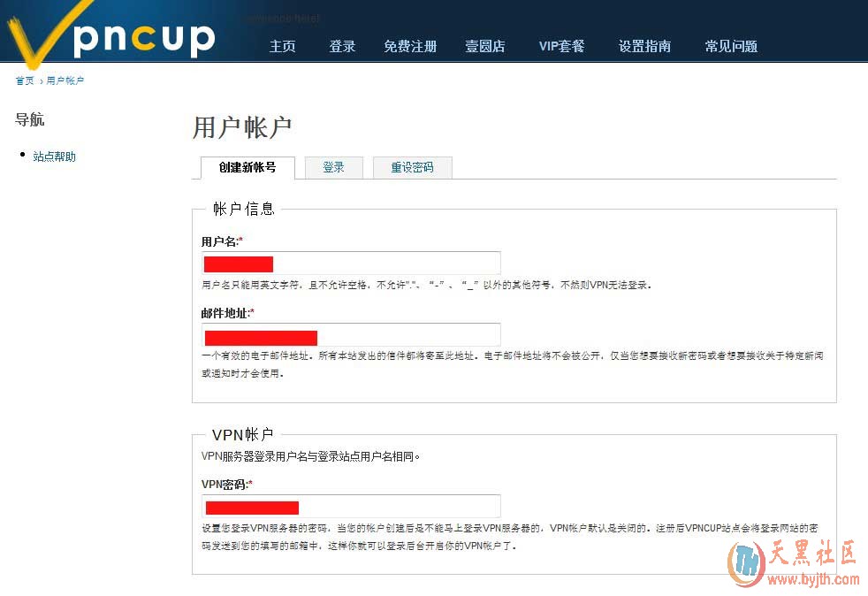Switch to the 登录 tab below the 用户帐户 heading
Screen dimensions: 868x596
(x=333, y=167)
